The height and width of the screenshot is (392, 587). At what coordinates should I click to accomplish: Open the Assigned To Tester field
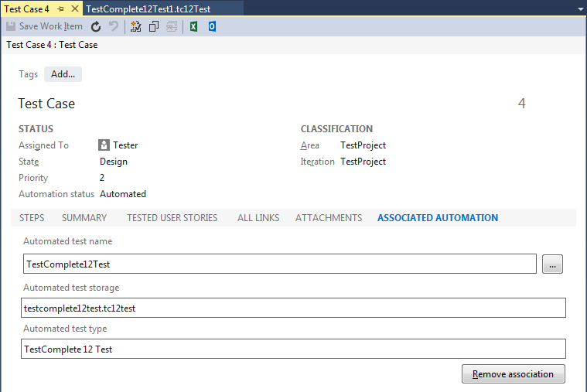click(x=125, y=145)
